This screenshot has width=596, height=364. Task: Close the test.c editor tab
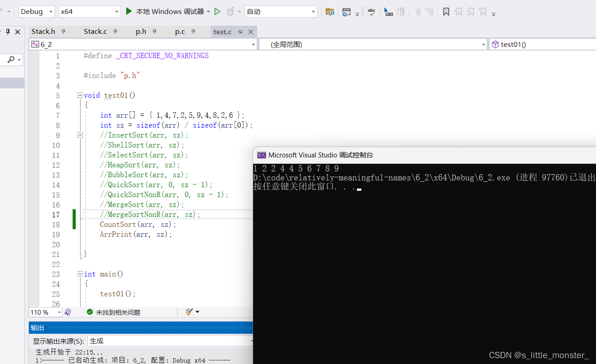click(x=251, y=32)
